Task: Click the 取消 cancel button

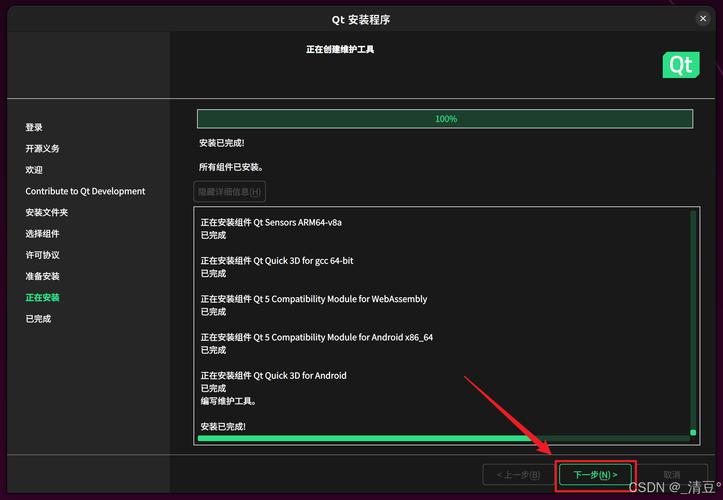Action: (x=672, y=475)
